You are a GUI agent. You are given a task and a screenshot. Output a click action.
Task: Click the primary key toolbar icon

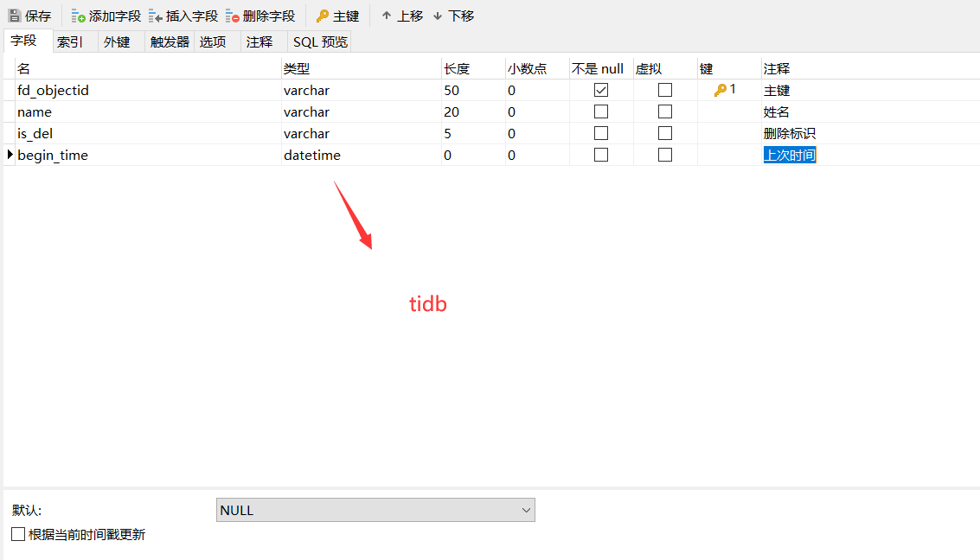[323, 16]
